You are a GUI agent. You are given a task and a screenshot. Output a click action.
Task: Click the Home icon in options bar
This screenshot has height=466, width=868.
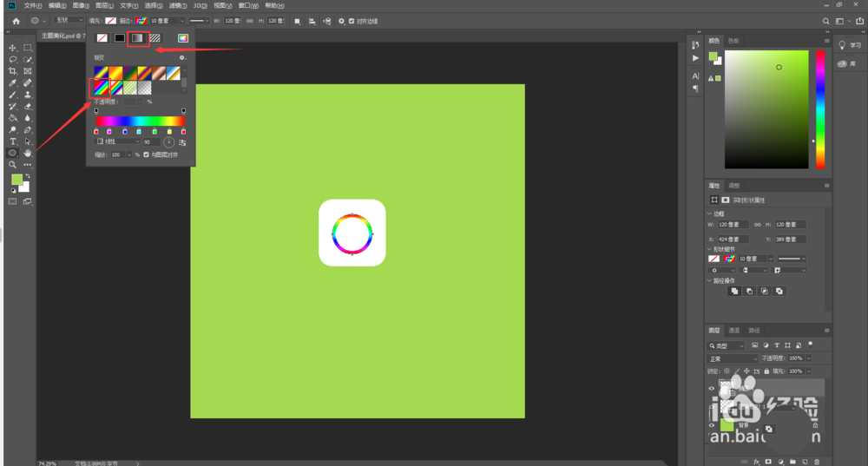pos(16,20)
